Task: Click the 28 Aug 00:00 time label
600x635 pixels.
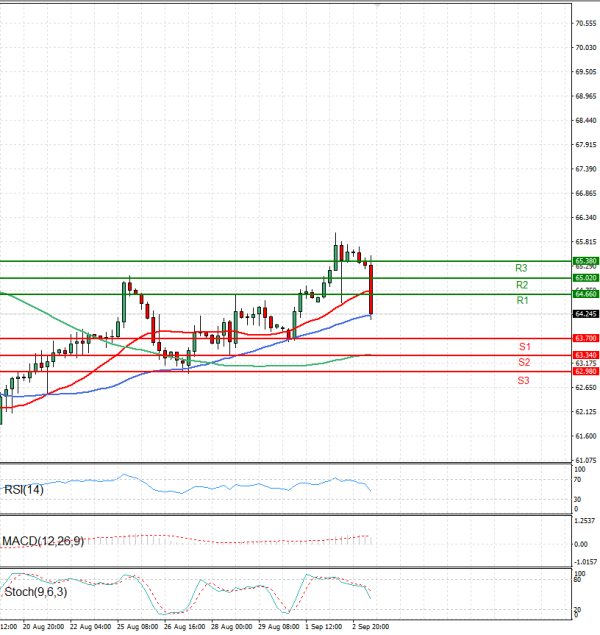Action: click(x=232, y=626)
